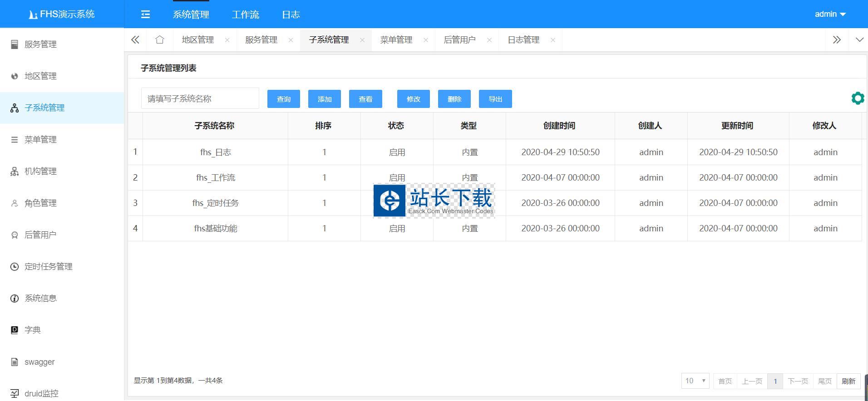Close the 日志管理 tab
This screenshot has height=401, width=868.
[552, 40]
